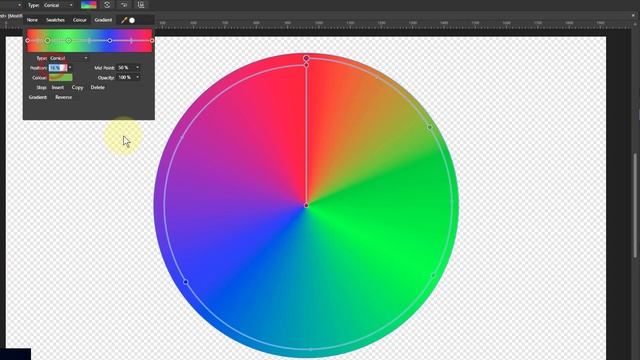
Task: Switch to the Swatches tab
Action: click(55, 20)
